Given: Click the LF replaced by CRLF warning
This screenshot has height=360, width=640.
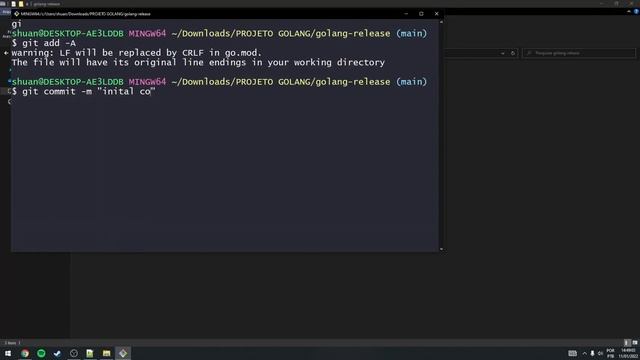Looking at the screenshot, I should click(136, 53).
